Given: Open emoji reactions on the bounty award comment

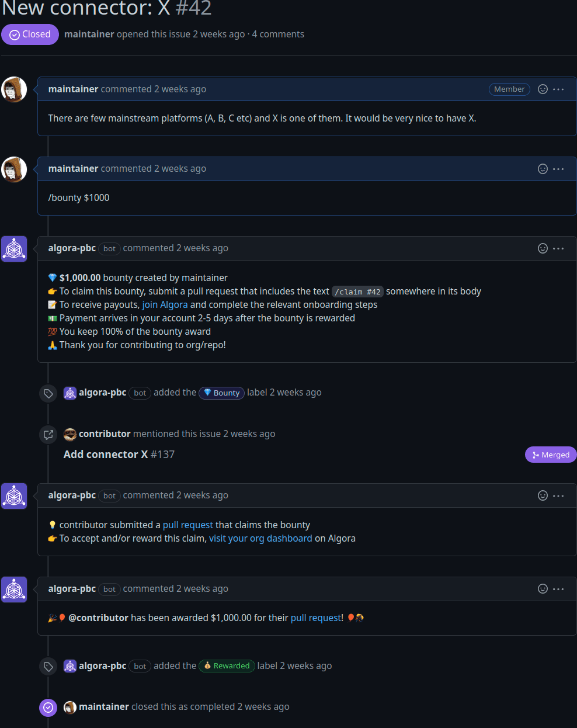Looking at the screenshot, I should click(x=543, y=589).
